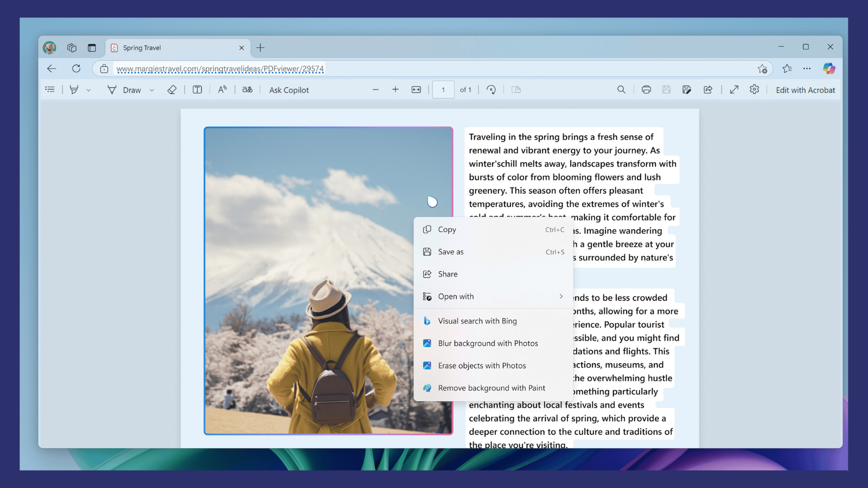Click the Ask Copilot button
868x488 pixels.
[x=289, y=90]
